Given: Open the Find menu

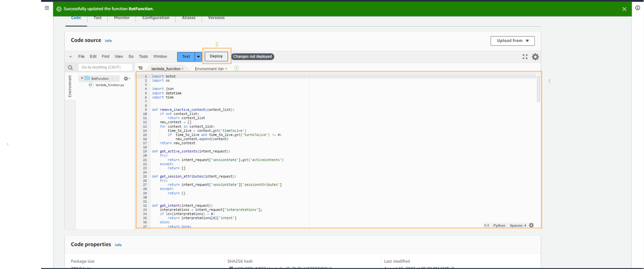Looking at the screenshot, I should [105, 57].
